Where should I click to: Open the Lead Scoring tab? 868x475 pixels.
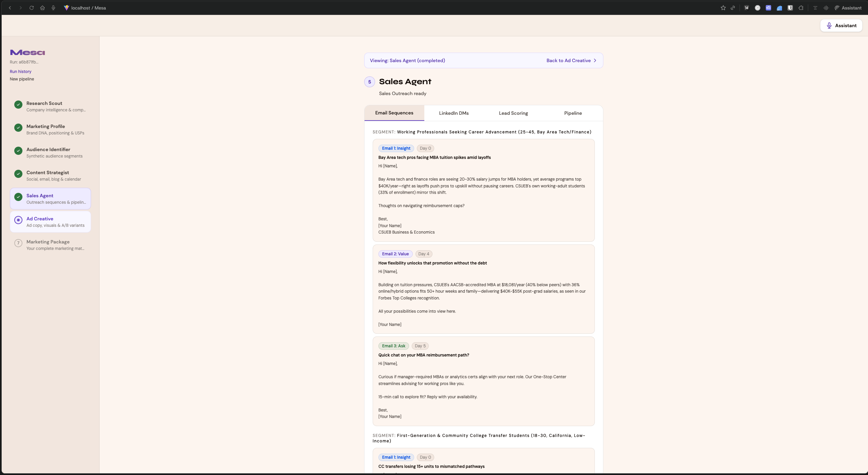point(513,113)
